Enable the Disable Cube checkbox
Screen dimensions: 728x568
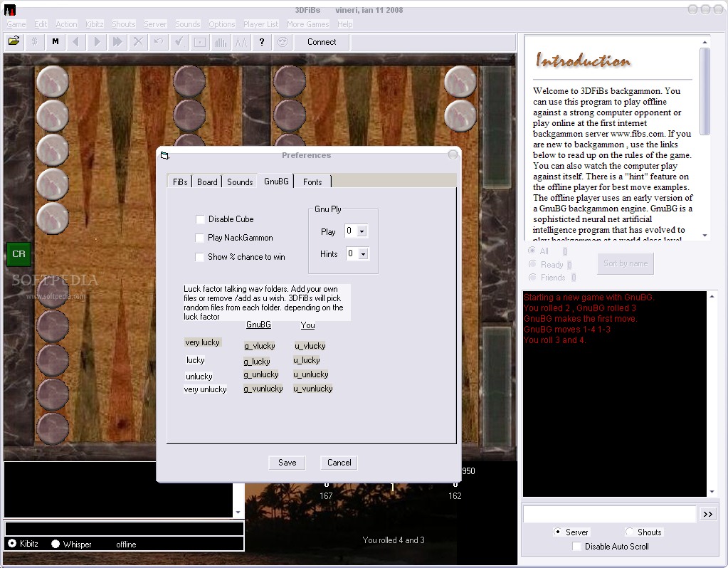point(200,219)
